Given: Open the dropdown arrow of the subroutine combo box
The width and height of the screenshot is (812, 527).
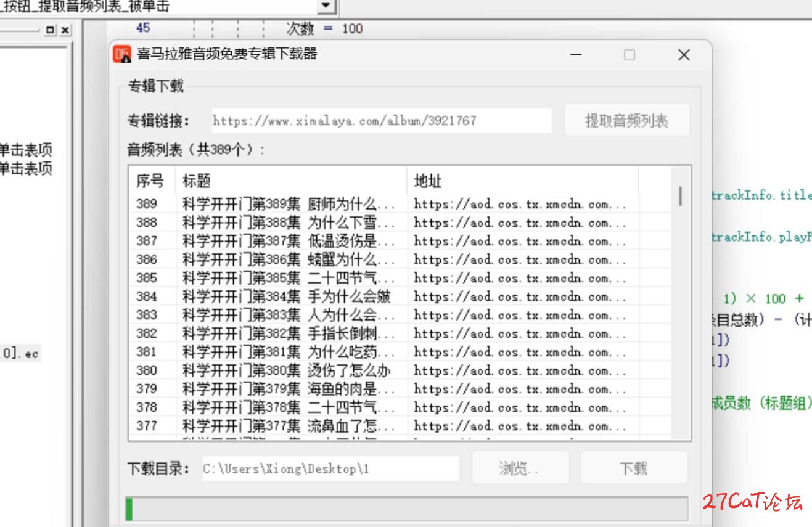Looking at the screenshot, I should pyautogui.click(x=327, y=7).
